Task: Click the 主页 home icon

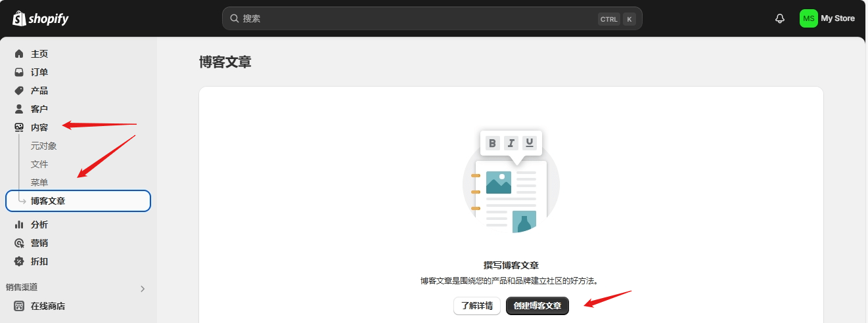Action: coord(19,54)
